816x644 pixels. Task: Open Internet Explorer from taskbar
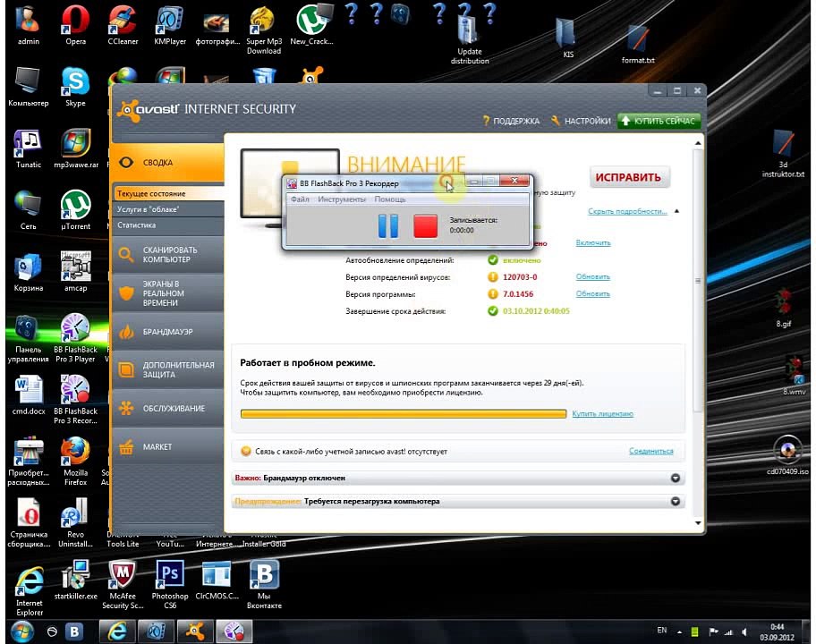[117, 631]
